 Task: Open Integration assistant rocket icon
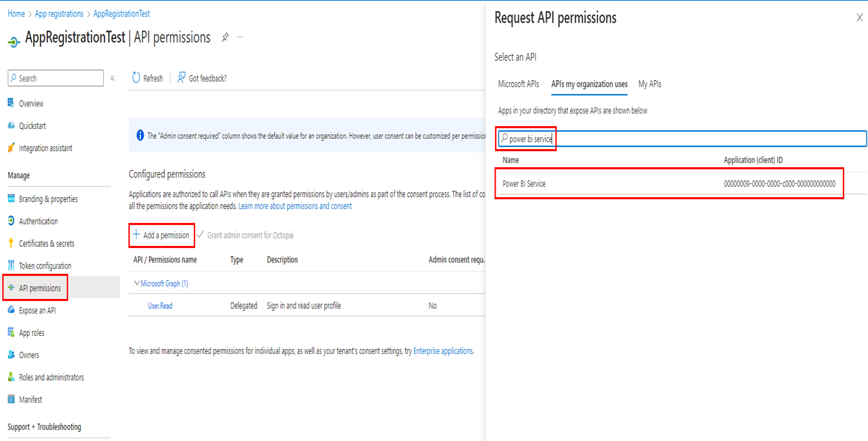click(11, 148)
